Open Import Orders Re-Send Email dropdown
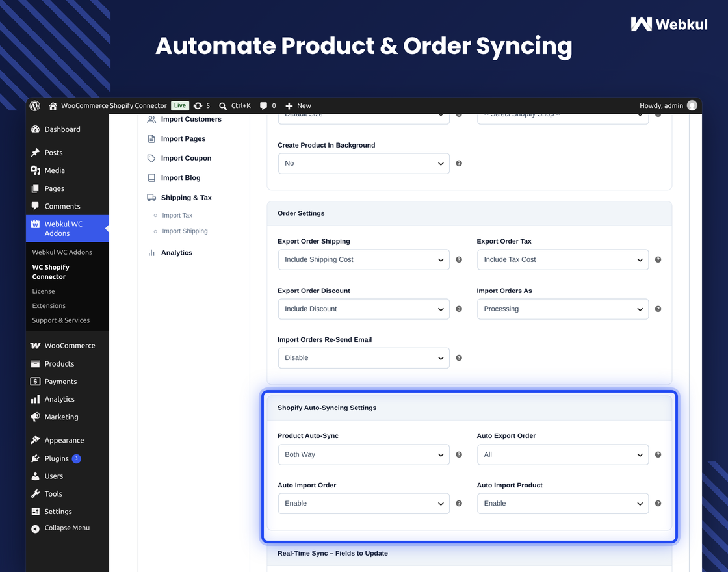Image resolution: width=728 pixels, height=572 pixels. tap(363, 358)
